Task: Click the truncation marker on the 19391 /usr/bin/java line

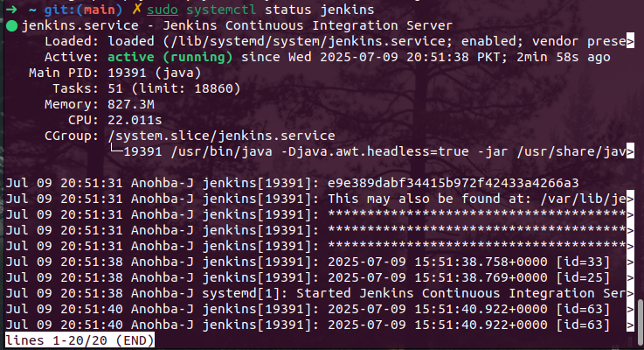Action: coord(630,151)
